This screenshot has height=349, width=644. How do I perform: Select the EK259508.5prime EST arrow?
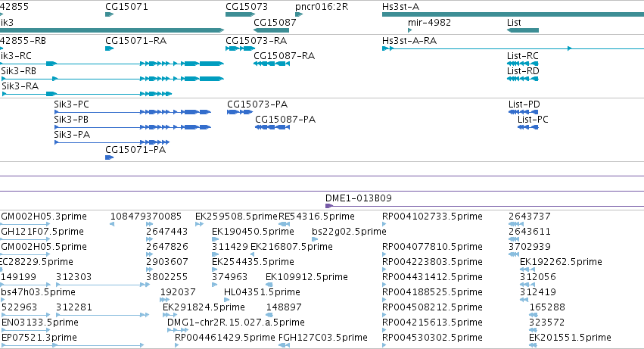199,224
